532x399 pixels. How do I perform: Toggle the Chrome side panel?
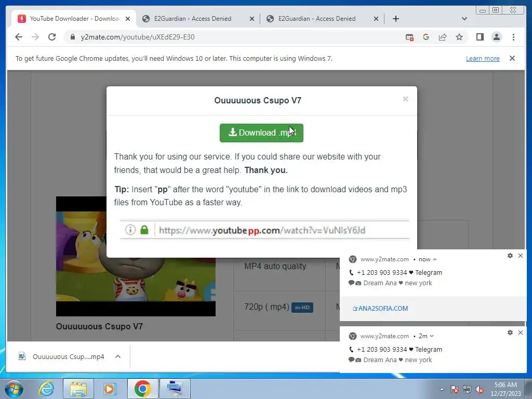(x=480, y=37)
